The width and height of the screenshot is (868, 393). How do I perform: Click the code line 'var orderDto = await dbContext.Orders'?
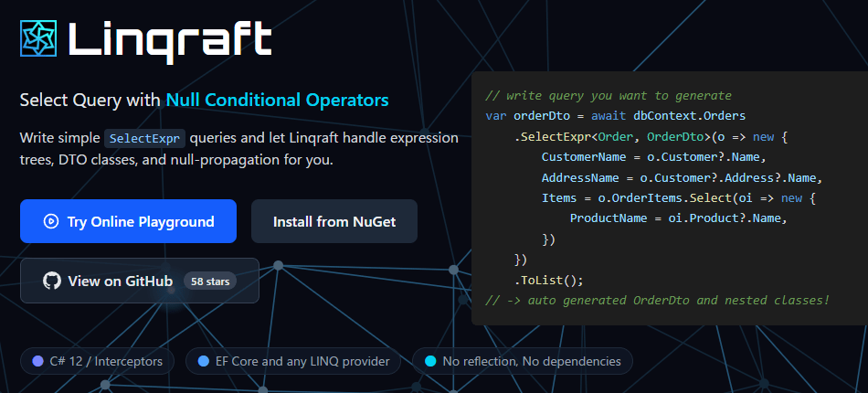point(616,116)
